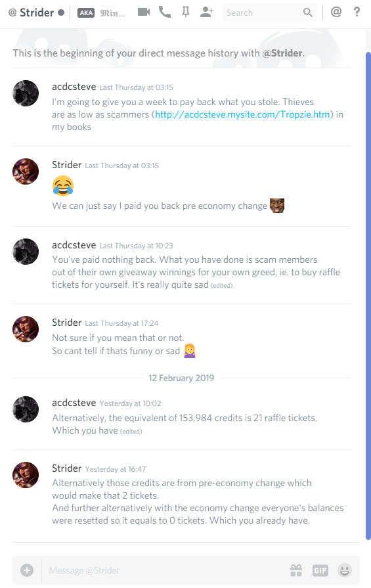
Task: Add friends to this DM
Action: [x=206, y=12]
